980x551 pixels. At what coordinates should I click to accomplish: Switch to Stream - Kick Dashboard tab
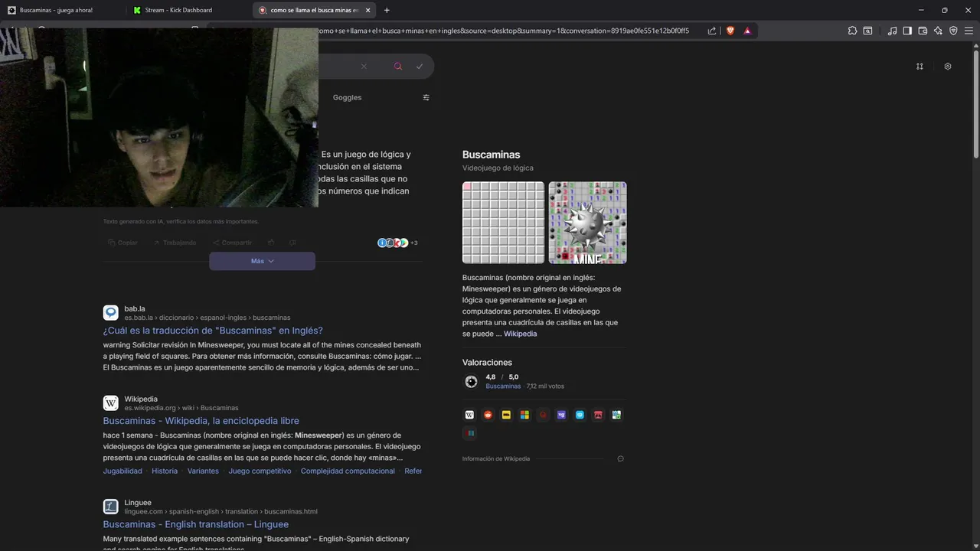click(x=188, y=10)
